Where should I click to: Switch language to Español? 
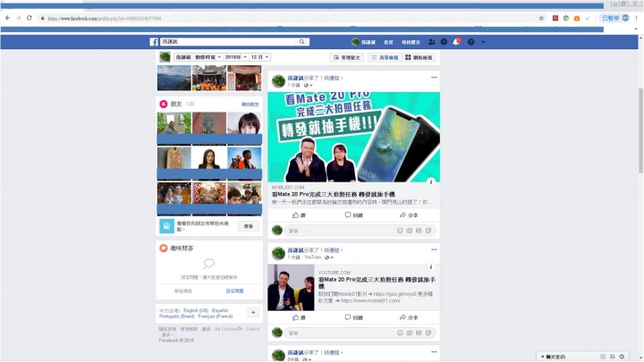(220, 311)
